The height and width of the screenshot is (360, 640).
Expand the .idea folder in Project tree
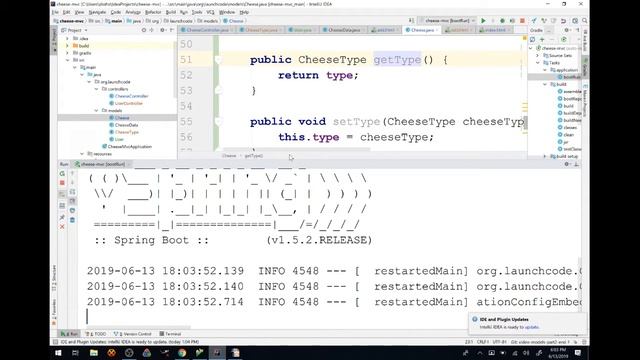click(x=67, y=38)
